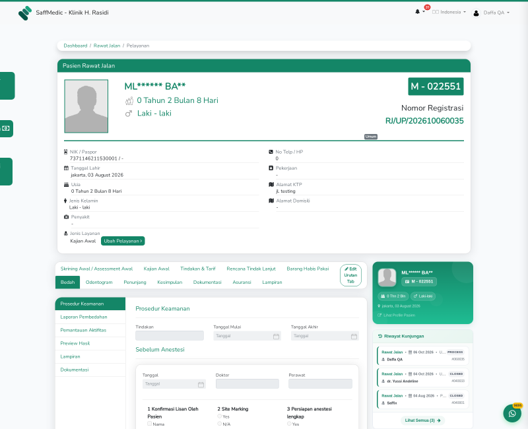Open Pemantauan Aktifitas in side menu
Image resolution: width=528 pixels, height=429 pixels.
(90, 330)
